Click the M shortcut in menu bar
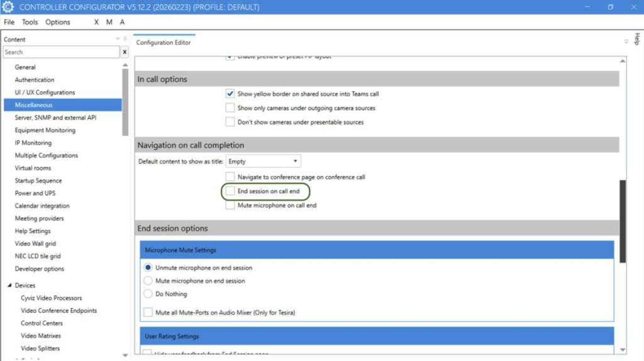 109,22
